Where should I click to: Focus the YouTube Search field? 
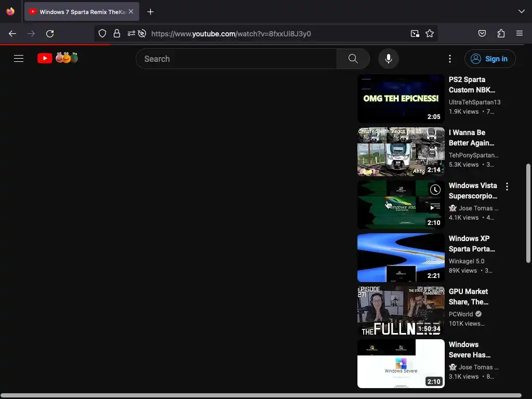click(237, 59)
